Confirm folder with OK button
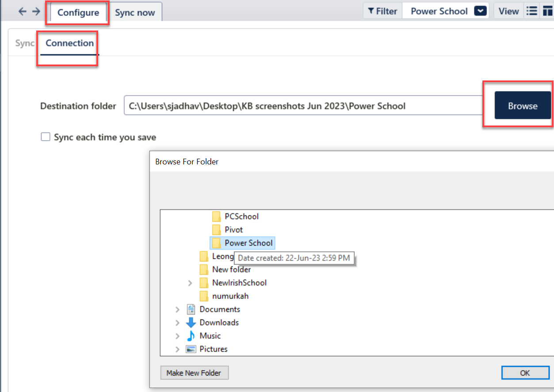Image resolution: width=554 pixels, height=392 pixels. click(525, 373)
